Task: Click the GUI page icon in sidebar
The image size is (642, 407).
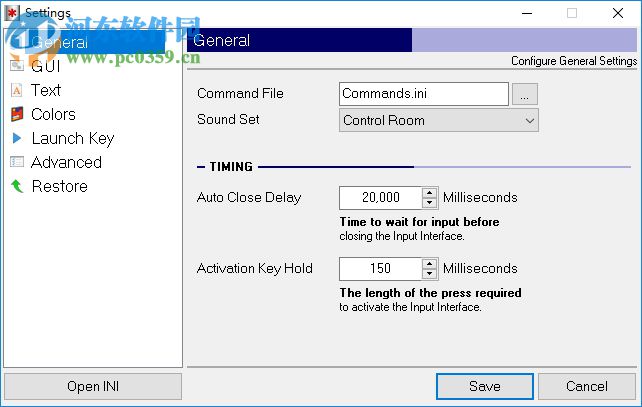Action: point(17,66)
